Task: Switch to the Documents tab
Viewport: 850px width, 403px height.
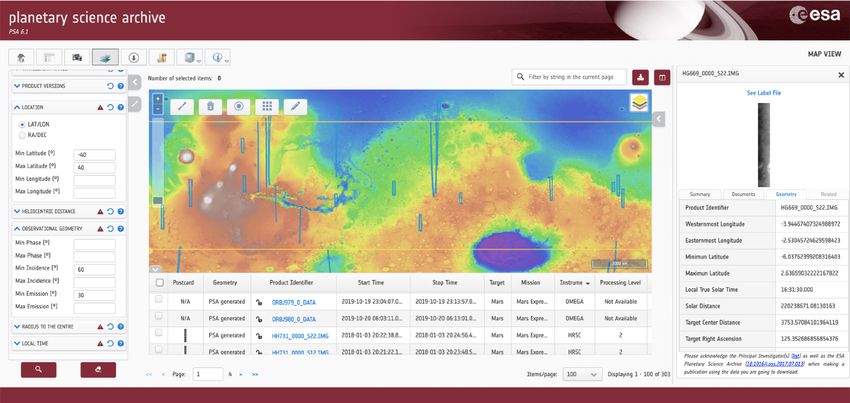Action: click(x=743, y=194)
